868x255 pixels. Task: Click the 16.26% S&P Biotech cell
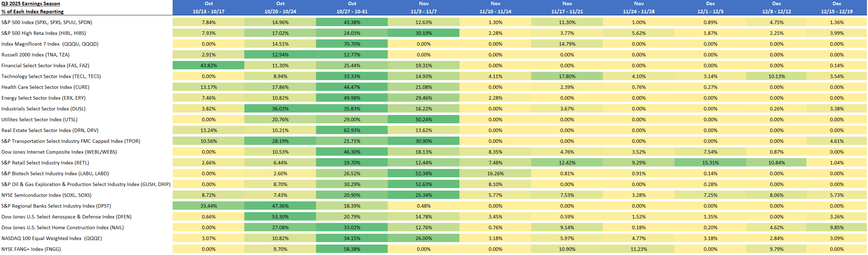(x=495, y=173)
